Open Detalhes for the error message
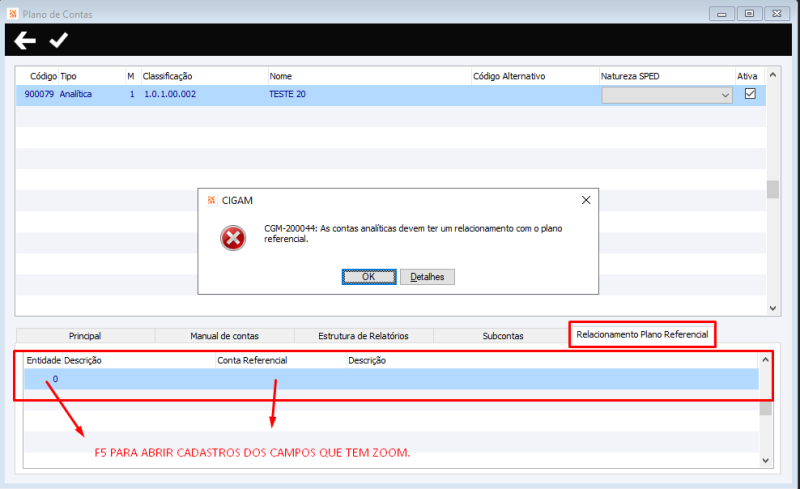The width and height of the screenshot is (800, 489). pyautogui.click(x=427, y=277)
